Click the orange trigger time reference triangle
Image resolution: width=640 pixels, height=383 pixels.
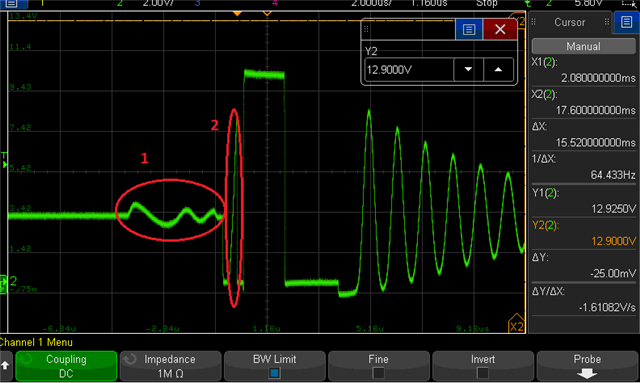(237, 13)
